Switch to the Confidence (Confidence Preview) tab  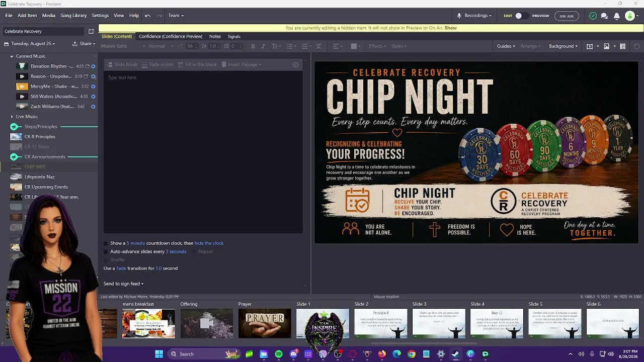point(171,37)
